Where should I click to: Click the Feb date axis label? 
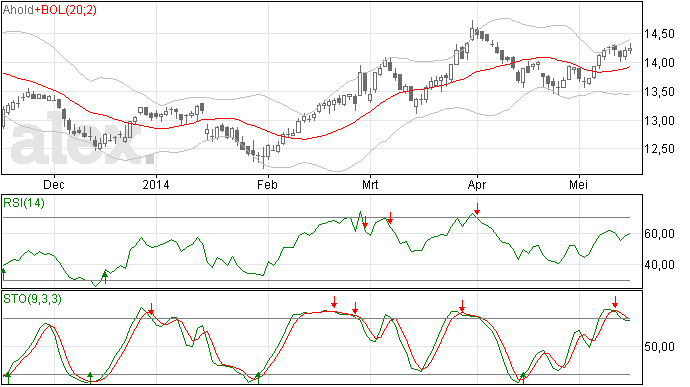pyautogui.click(x=267, y=184)
